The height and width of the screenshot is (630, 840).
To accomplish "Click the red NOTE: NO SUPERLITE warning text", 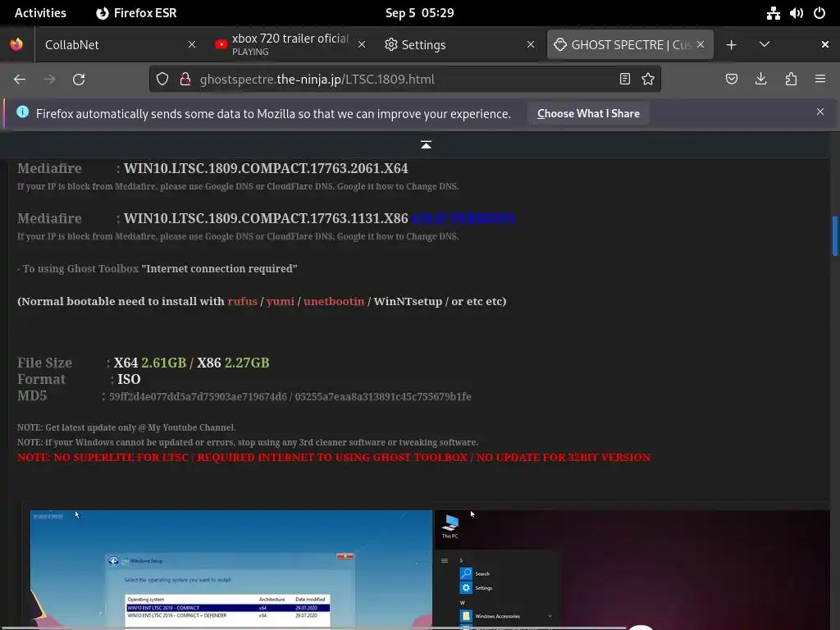I will 334,457.
